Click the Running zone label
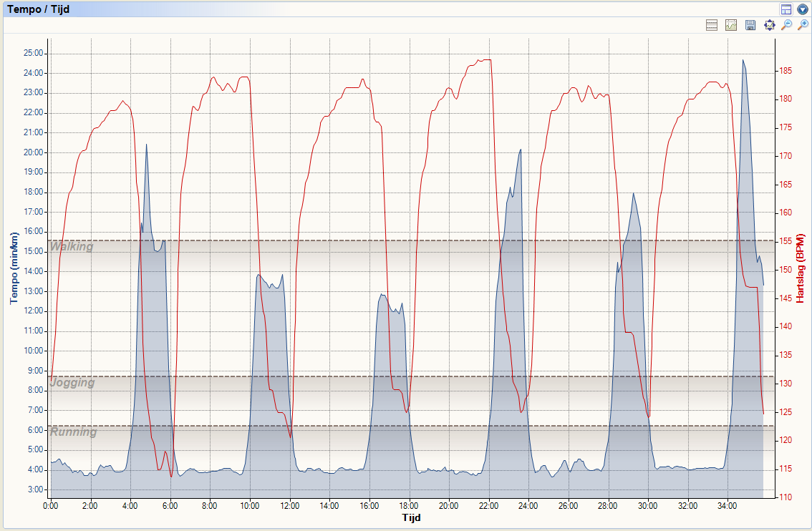Image resolution: width=812 pixels, height=531 pixels. click(73, 432)
